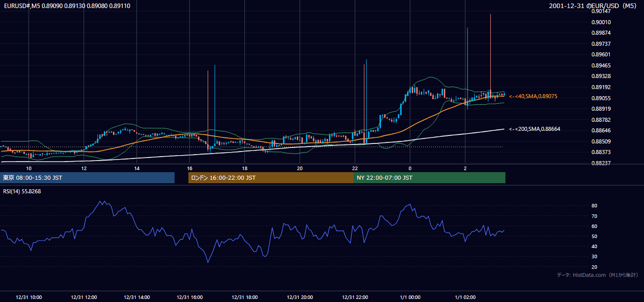Click the 0.89465 price axis label
Image resolution: width=644 pixels, height=302 pixels.
[x=601, y=65]
